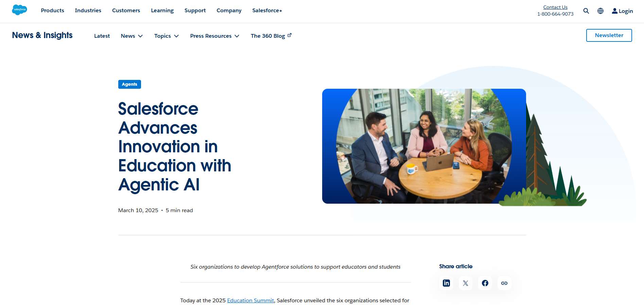Open the Products menu
The image size is (644, 305).
52,11
